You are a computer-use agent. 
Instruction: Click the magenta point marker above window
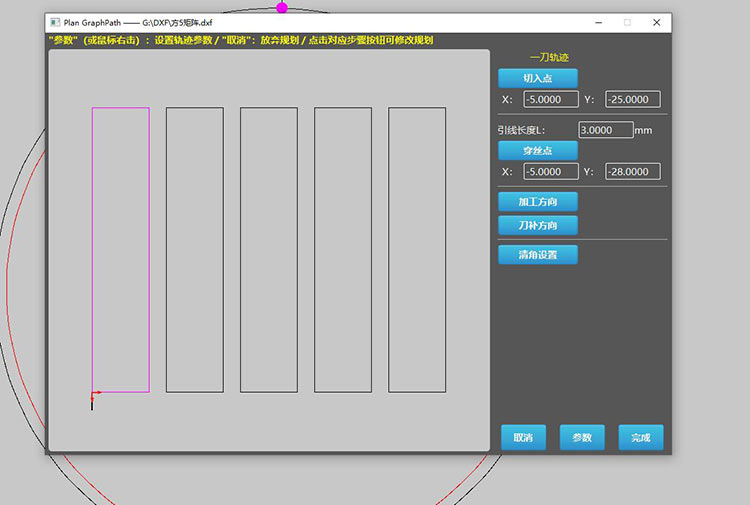(282, 8)
